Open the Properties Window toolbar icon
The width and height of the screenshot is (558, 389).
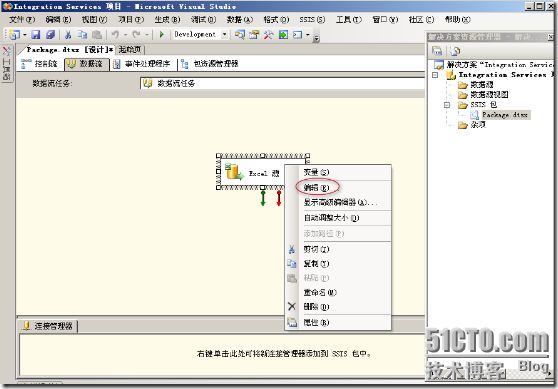point(254,35)
